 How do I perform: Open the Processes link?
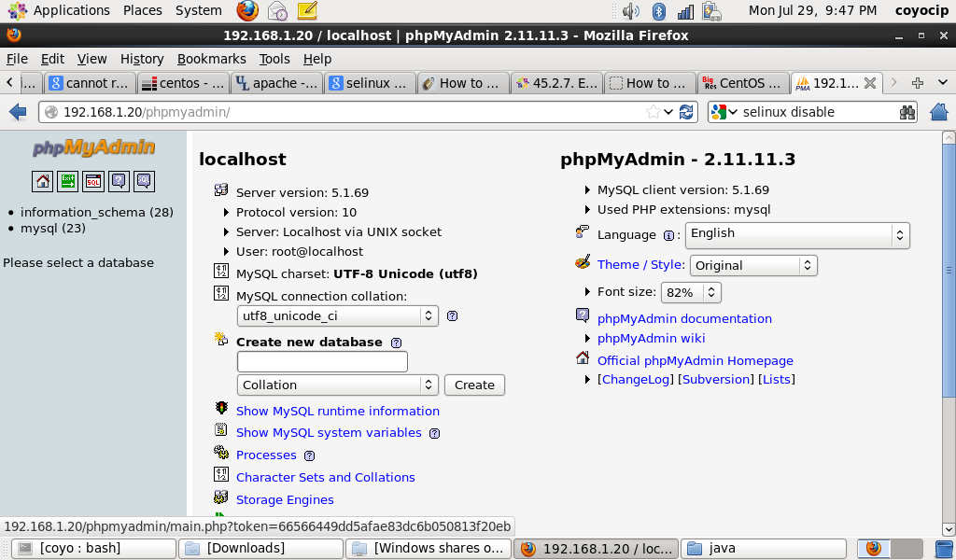[x=266, y=455]
